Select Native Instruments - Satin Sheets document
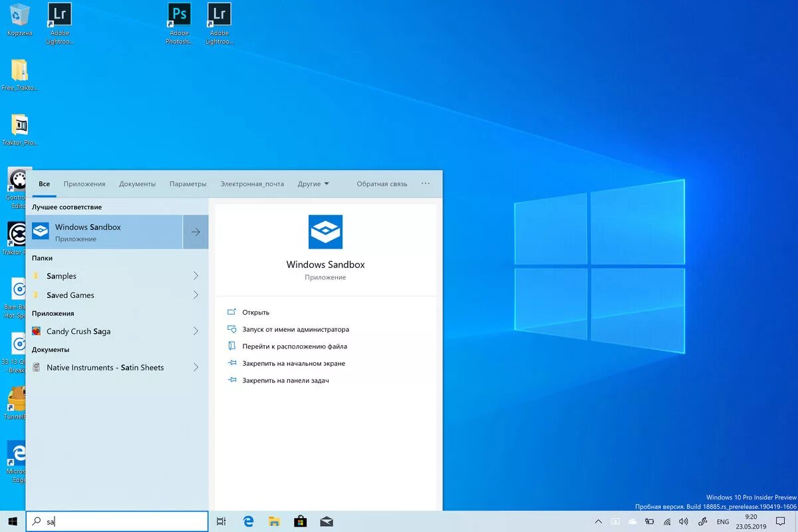 (117, 367)
